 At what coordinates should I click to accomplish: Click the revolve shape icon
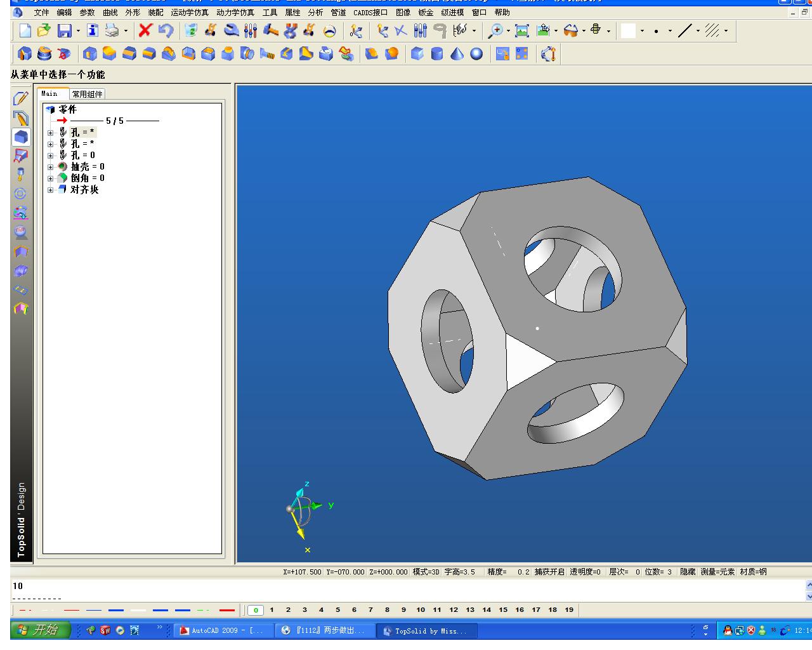[x=44, y=54]
